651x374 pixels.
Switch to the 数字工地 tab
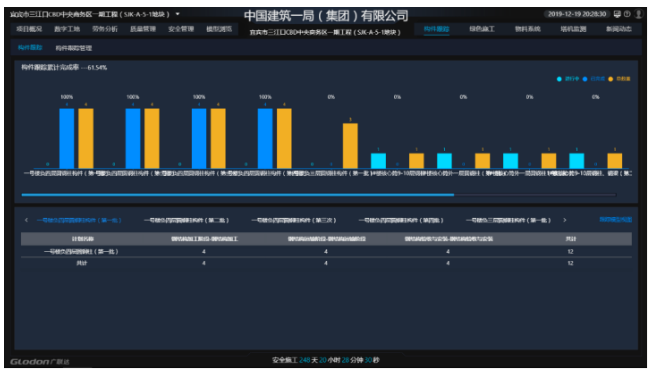tap(67, 29)
